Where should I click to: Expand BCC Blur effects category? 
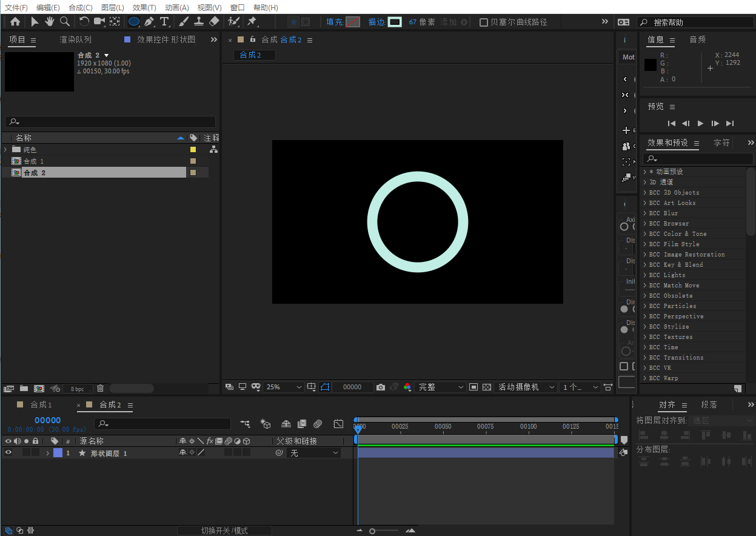(645, 213)
